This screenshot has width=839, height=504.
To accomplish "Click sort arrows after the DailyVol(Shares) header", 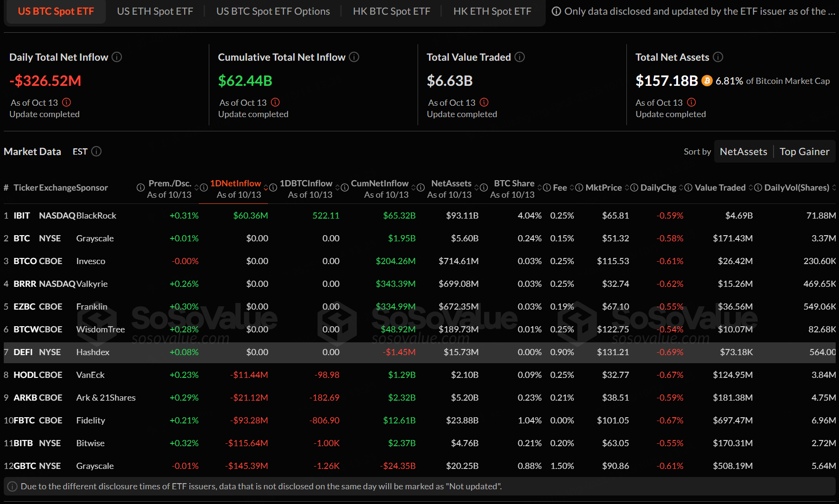I will [834, 188].
